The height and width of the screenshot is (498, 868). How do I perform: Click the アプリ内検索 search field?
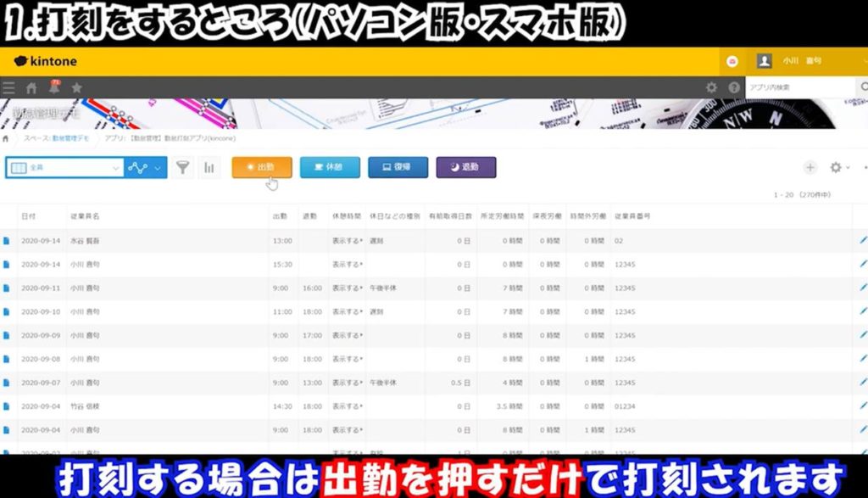coord(797,87)
